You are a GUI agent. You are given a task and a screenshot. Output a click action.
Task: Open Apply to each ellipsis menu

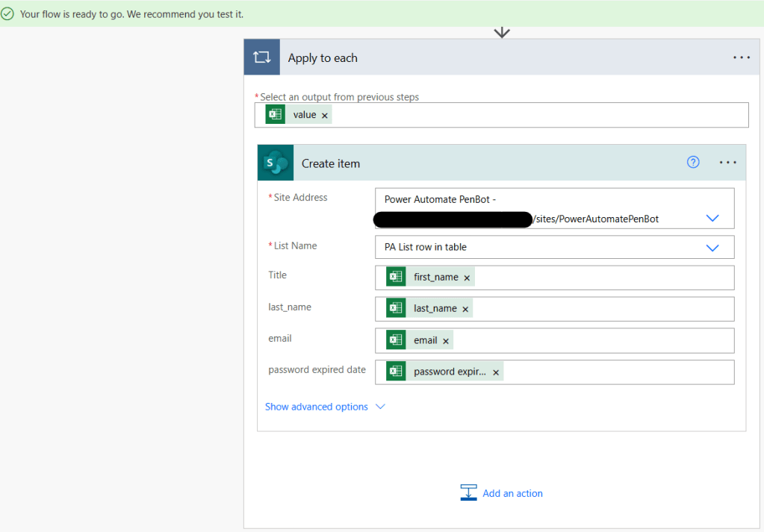tap(741, 57)
